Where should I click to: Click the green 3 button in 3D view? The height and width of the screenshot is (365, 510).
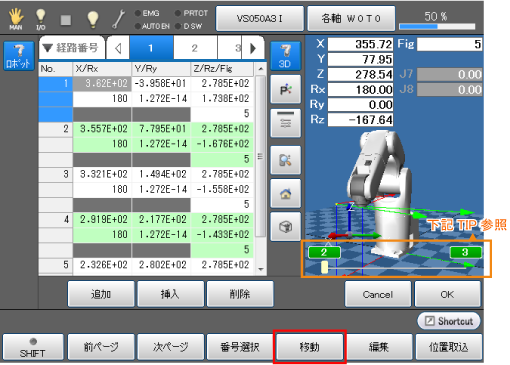(465, 252)
